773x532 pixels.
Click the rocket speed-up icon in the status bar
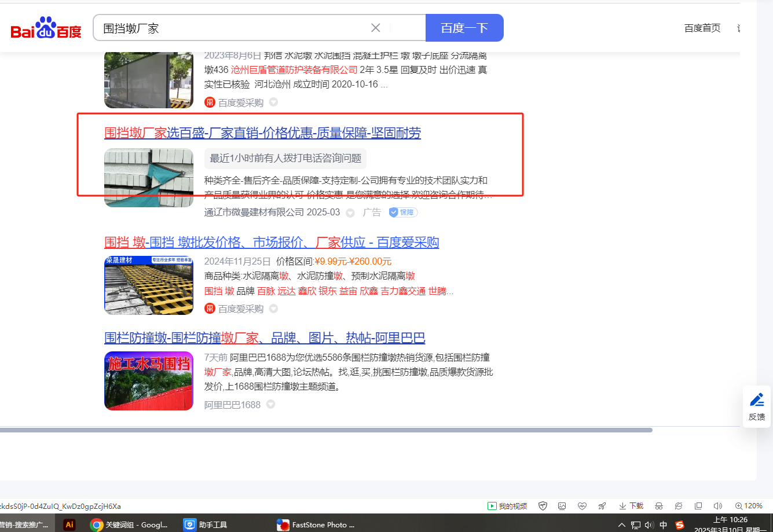click(x=602, y=506)
